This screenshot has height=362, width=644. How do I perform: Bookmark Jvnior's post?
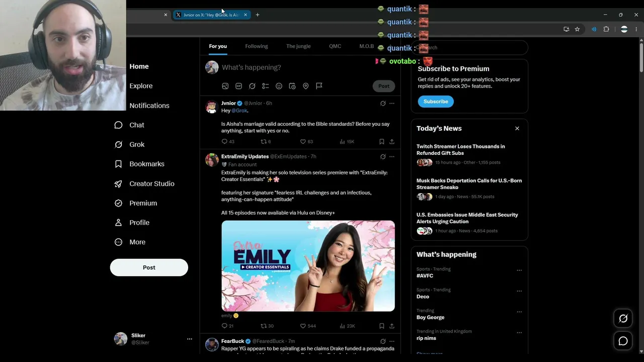[382, 142]
